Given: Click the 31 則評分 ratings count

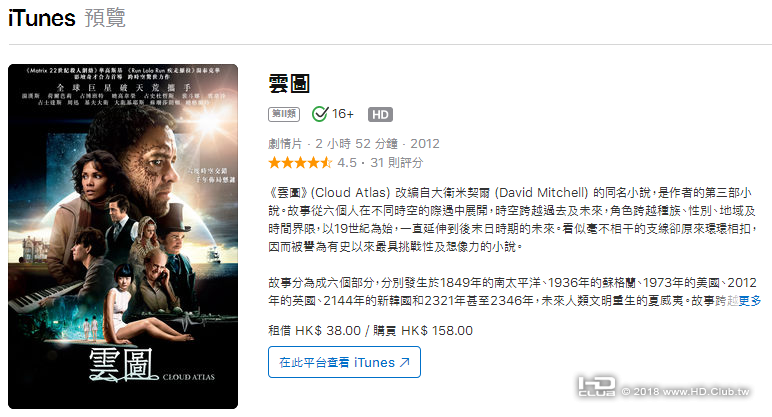Looking at the screenshot, I should point(396,162).
